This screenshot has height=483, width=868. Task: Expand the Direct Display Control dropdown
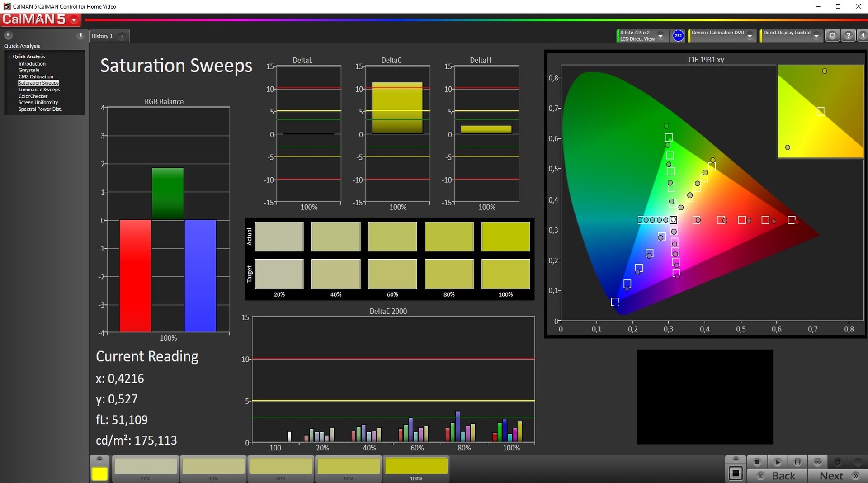tap(816, 36)
